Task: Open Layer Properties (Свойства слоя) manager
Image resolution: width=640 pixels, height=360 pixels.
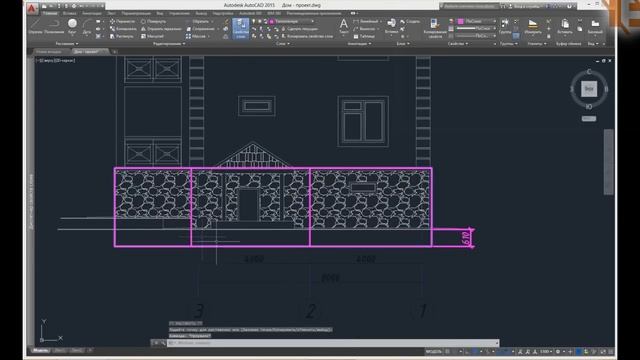Action: (x=240, y=29)
